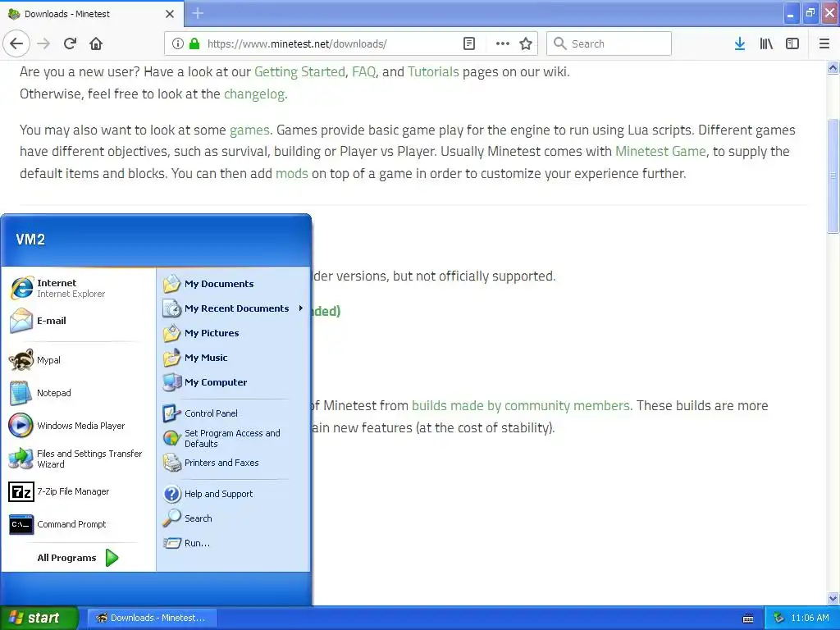Click the system tray clock
The image size is (840, 630).
pyautogui.click(x=810, y=618)
